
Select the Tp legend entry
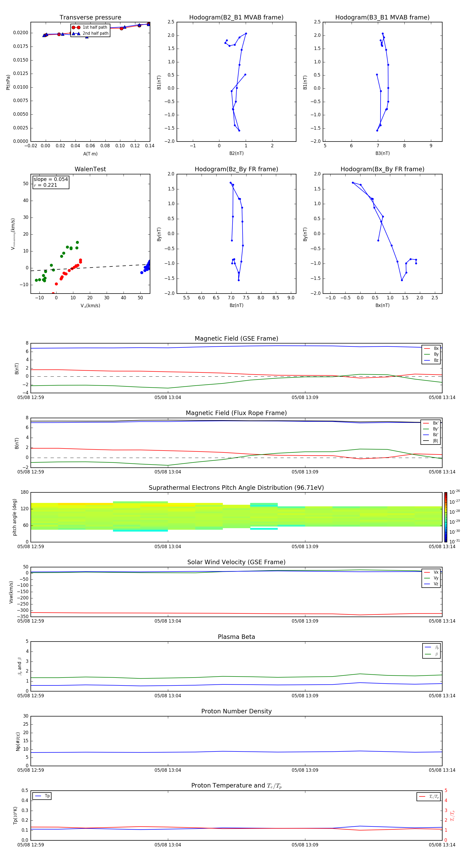tap(42, 796)
